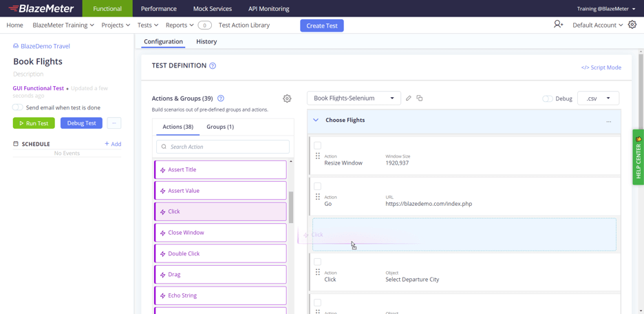Open Choose Flights more options menu
This screenshot has width=644, height=314.
pyautogui.click(x=609, y=121)
